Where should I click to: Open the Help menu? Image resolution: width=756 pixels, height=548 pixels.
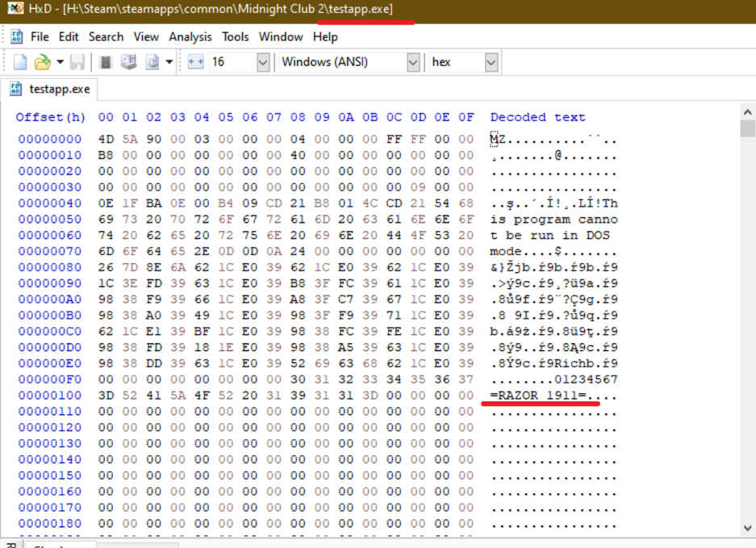click(325, 37)
